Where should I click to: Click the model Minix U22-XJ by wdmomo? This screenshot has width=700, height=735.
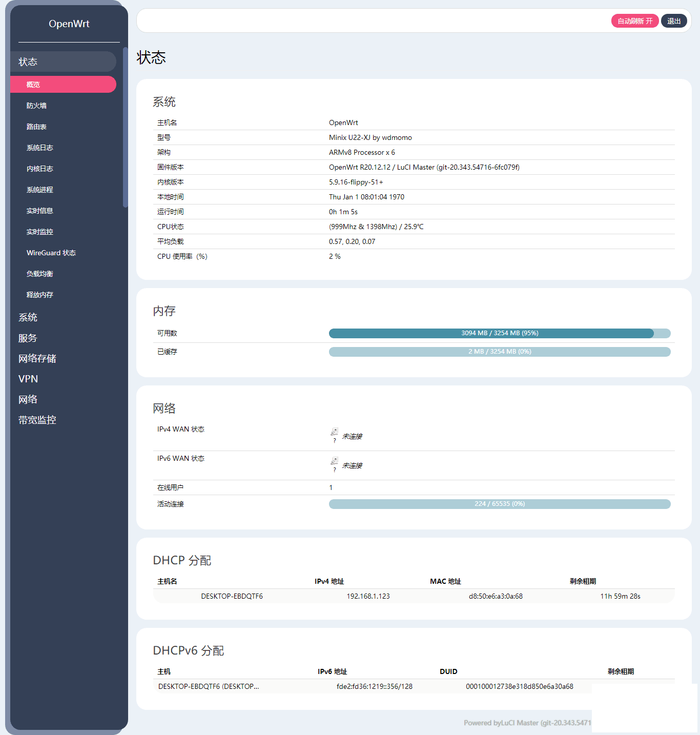pyautogui.click(x=370, y=137)
